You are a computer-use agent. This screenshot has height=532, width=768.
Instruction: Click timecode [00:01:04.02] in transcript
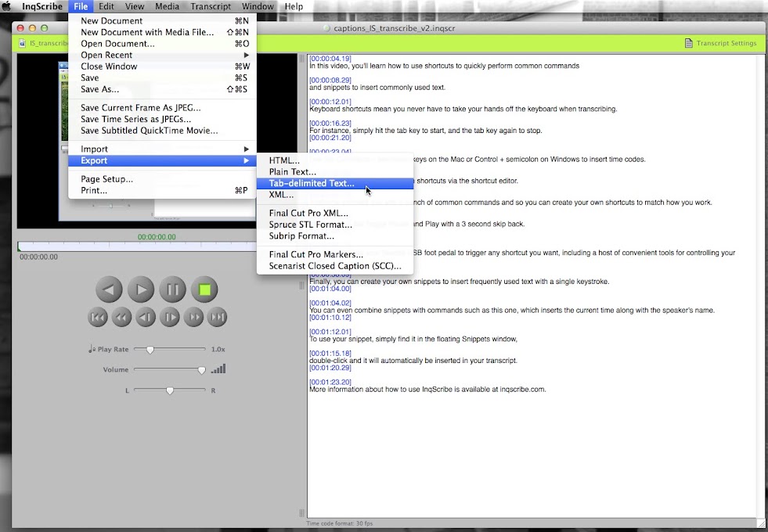tap(330, 303)
